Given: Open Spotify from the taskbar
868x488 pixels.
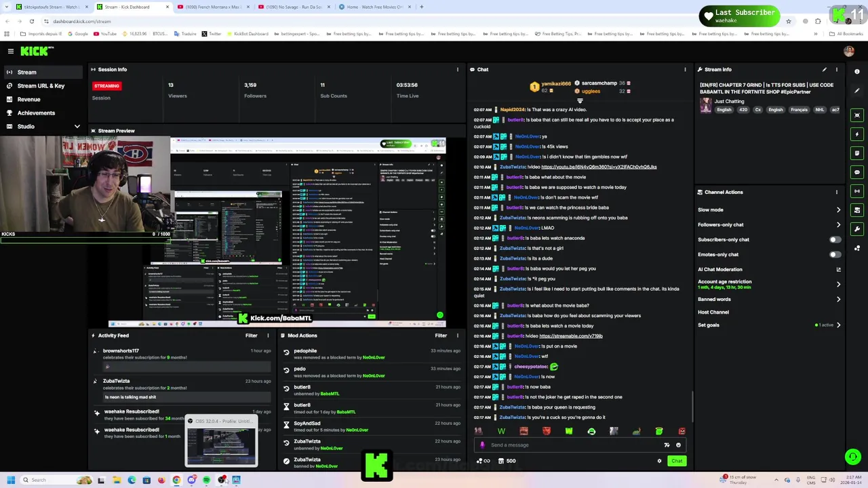Looking at the screenshot, I should click(x=206, y=480).
